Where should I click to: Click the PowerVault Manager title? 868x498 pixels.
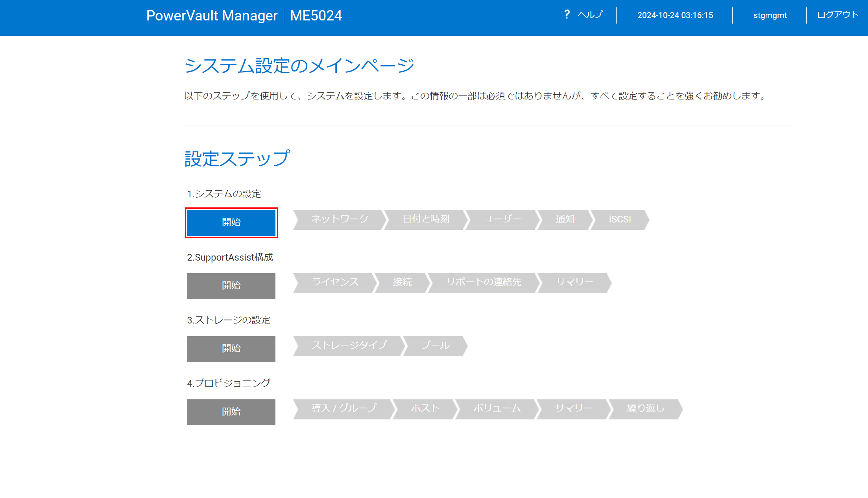[211, 16]
